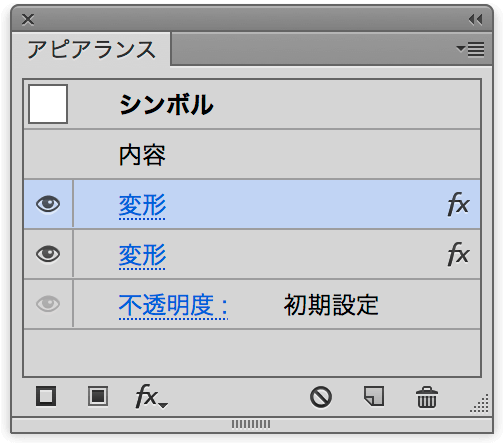This screenshot has width=504, height=448.
Task: Toggle the 不透明度 row eye icon
Action: click(x=48, y=304)
